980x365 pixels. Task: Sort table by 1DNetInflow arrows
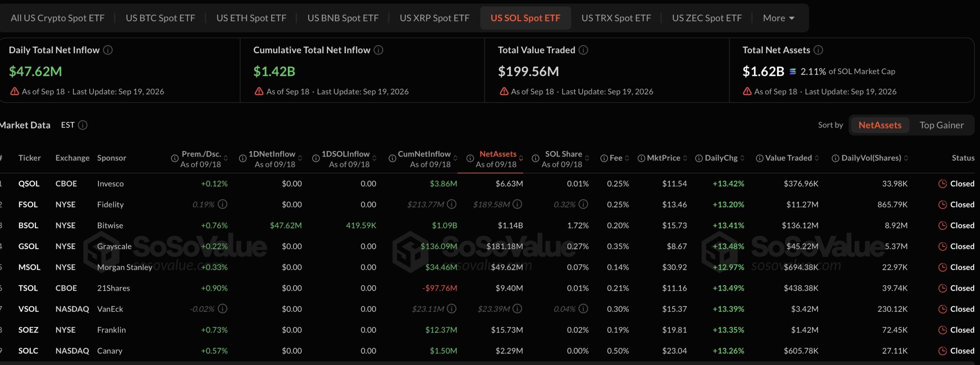point(300,158)
